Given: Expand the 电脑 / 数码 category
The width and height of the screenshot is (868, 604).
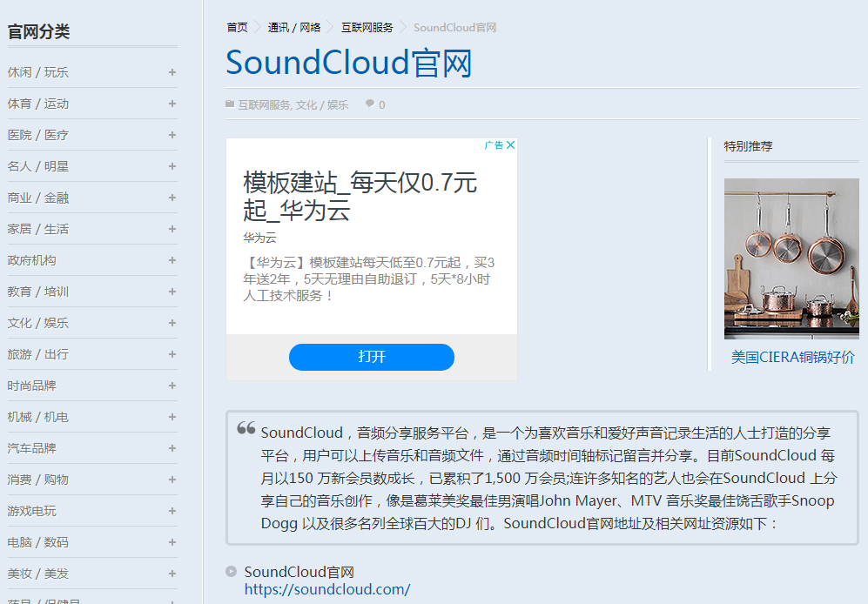Looking at the screenshot, I should (172, 542).
